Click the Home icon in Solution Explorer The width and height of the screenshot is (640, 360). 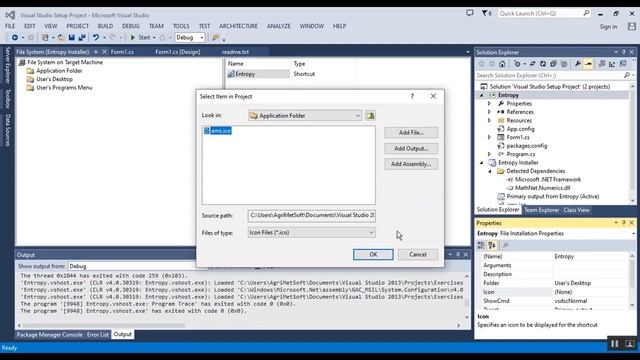point(502,64)
